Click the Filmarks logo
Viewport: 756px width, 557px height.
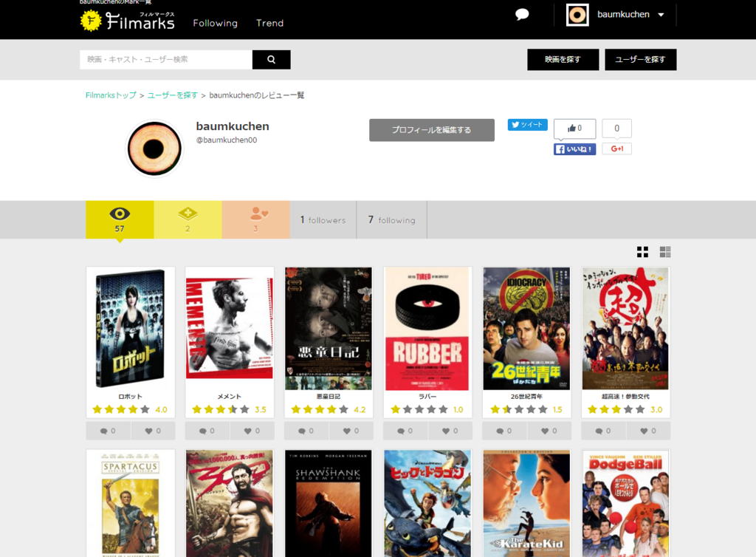(x=127, y=21)
